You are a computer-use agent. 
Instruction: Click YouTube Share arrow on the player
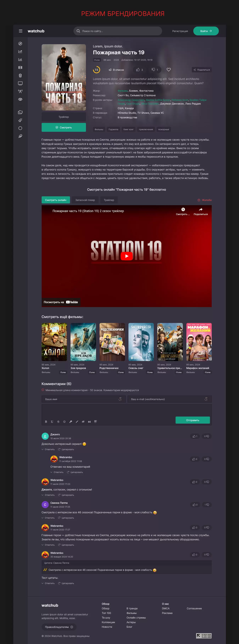(201, 211)
